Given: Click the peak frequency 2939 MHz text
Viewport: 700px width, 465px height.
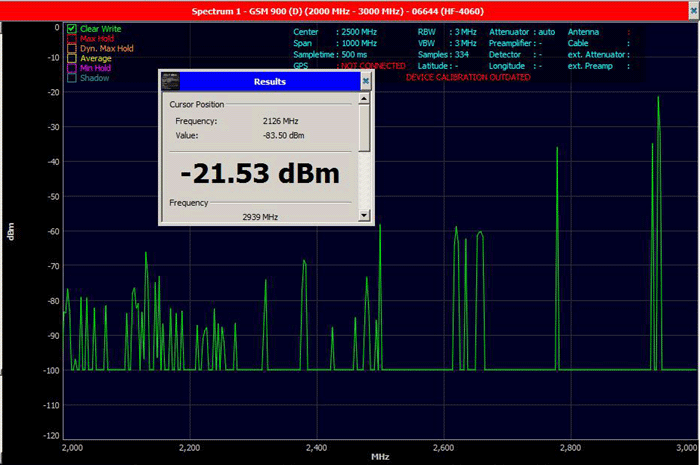Looking at the screenshot, I should 260,217.
